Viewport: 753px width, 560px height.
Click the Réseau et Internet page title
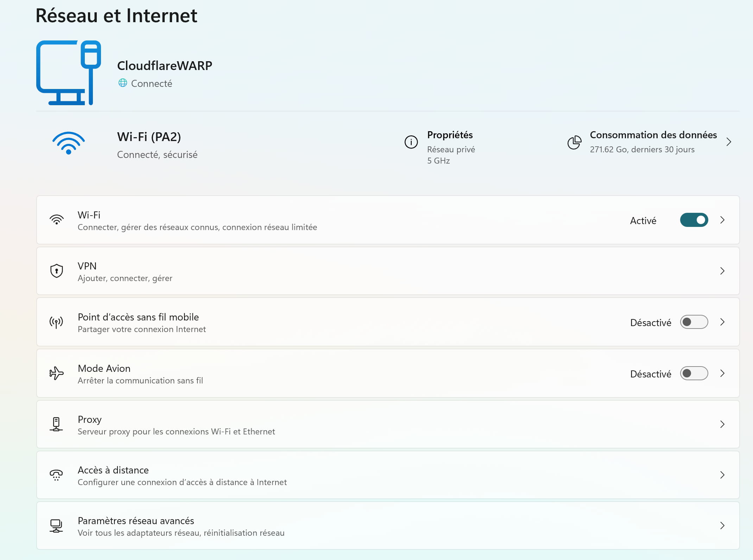coord(116,15)
